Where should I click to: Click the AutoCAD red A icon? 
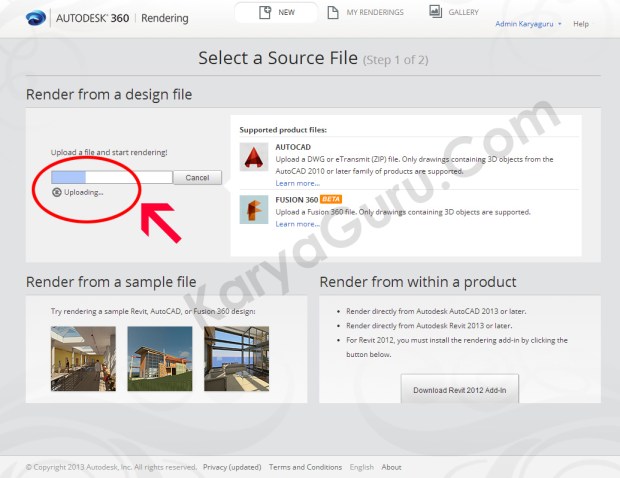[x=254, y=157]
